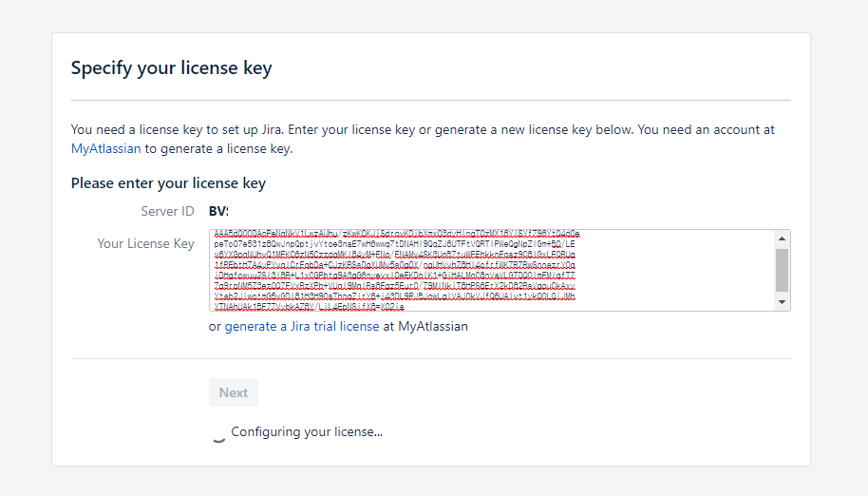Click the 'Configuring your license...' status text
The height and width of the screenshot is (496, 868).
click(307, 431)
